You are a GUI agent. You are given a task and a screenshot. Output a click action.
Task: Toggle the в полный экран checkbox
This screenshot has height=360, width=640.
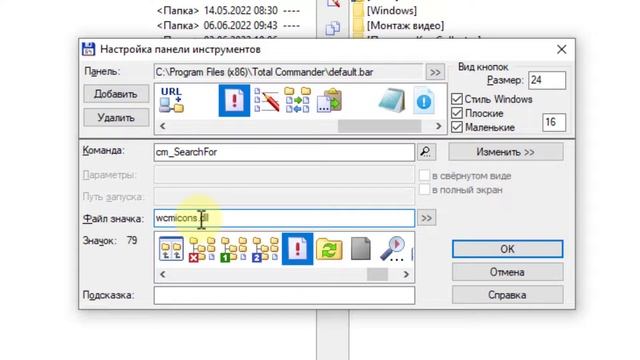coord(424,190)
